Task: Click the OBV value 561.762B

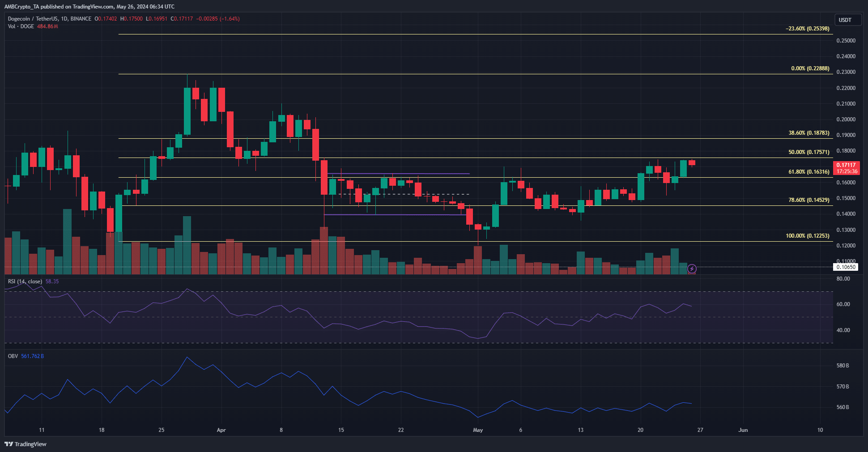Action: click(x=33, y=356)
